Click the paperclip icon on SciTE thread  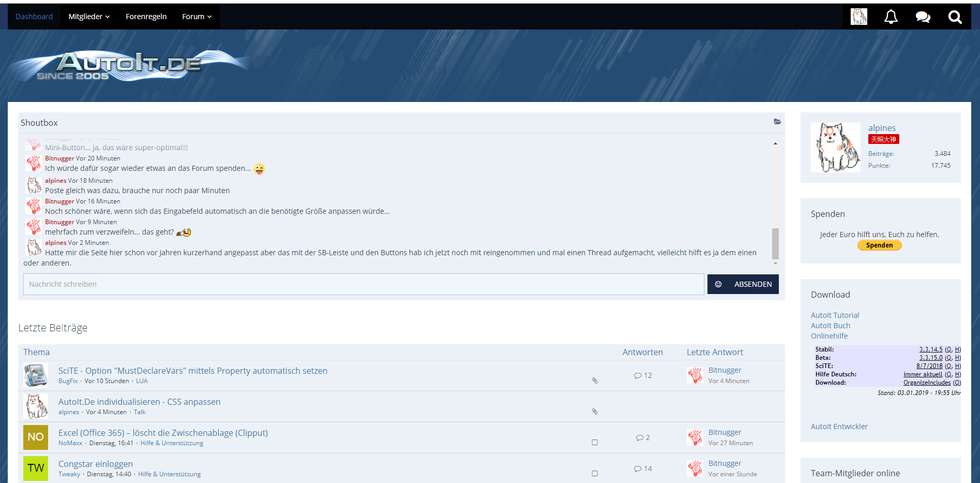point(595,380)
